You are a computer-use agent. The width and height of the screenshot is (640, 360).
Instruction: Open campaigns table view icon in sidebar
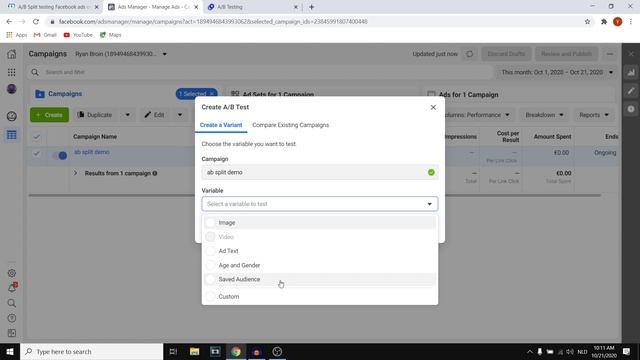pyautogui.click(x=11, y=135)
